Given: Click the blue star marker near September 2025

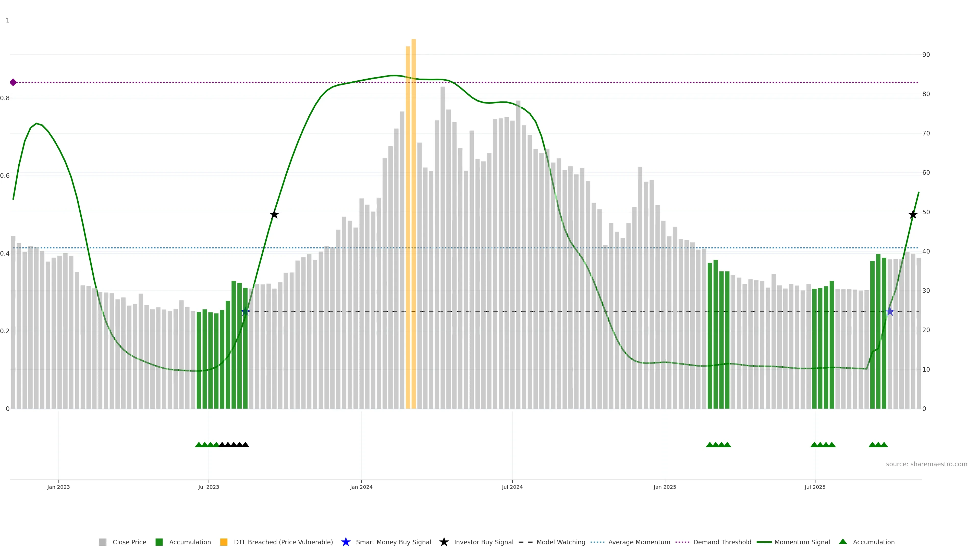Looking at the screenshot, I should click(889, 312).
